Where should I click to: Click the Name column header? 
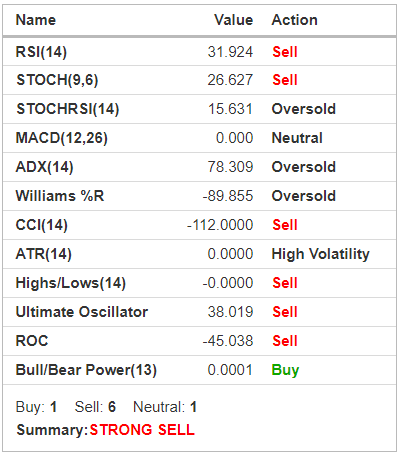(x=36, y=20)
